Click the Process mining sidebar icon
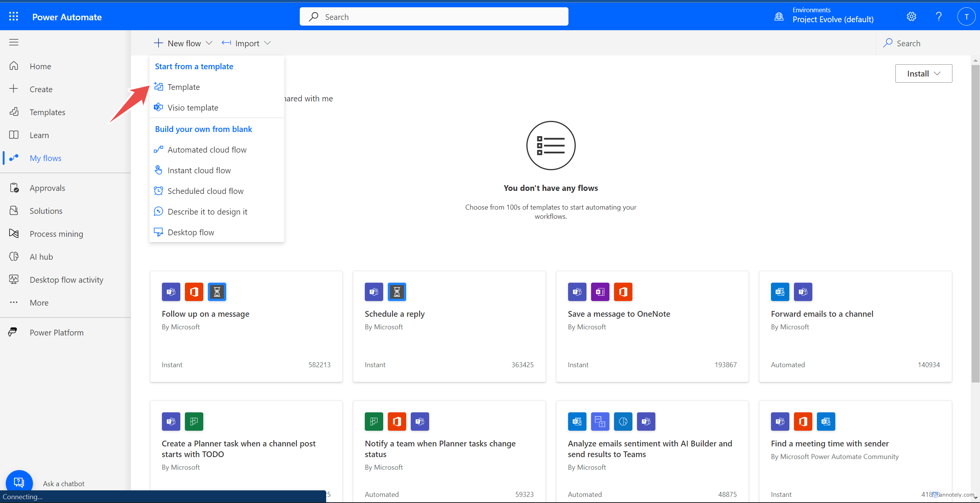Screen dimensions: 980x503 (14, 234)
